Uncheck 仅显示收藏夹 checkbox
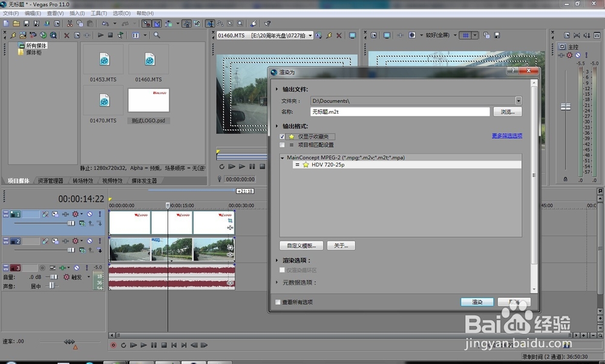The image size is (605, 364). pyautogui.click(x=282, y=137)
